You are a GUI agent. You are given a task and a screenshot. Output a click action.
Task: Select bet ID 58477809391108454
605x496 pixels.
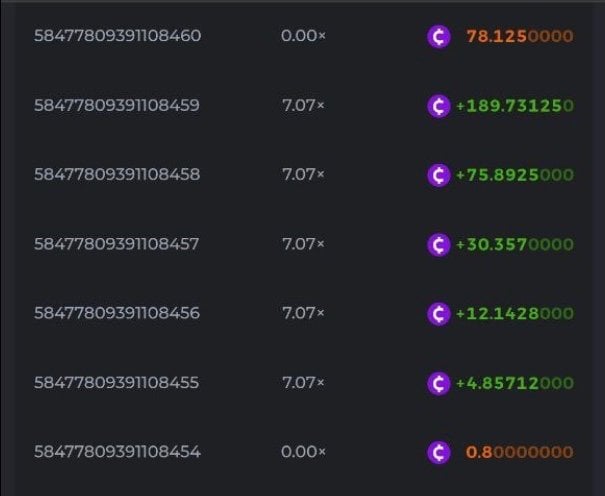(x=117, y=452)
